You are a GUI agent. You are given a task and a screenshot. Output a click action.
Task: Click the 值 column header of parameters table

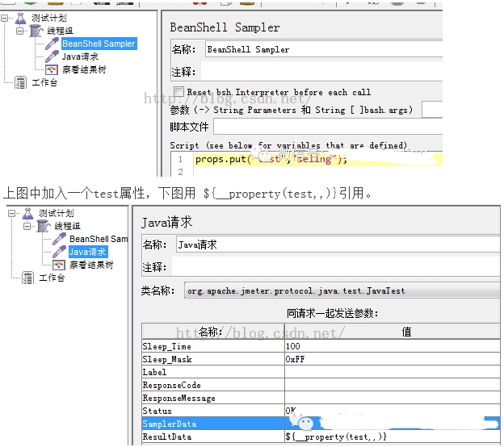(x=393, y=332)
